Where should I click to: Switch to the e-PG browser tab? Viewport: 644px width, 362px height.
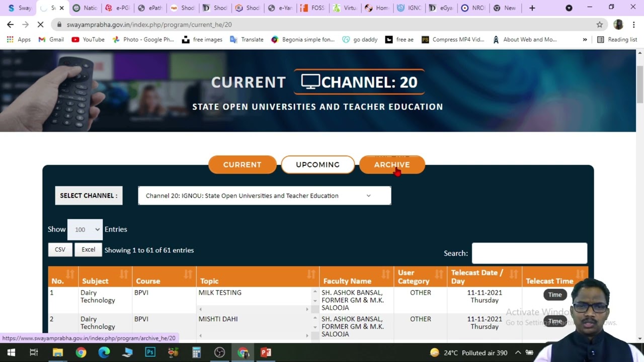[117, 8]
